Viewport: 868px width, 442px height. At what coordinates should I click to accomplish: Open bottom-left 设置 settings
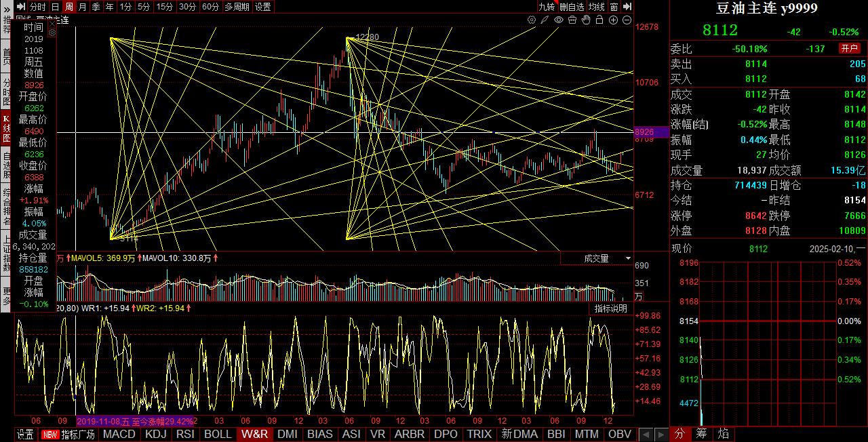coord(25,435)
